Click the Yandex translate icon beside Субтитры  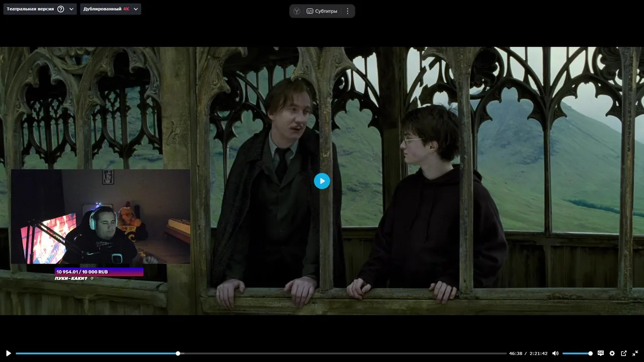tap(297, 11)
